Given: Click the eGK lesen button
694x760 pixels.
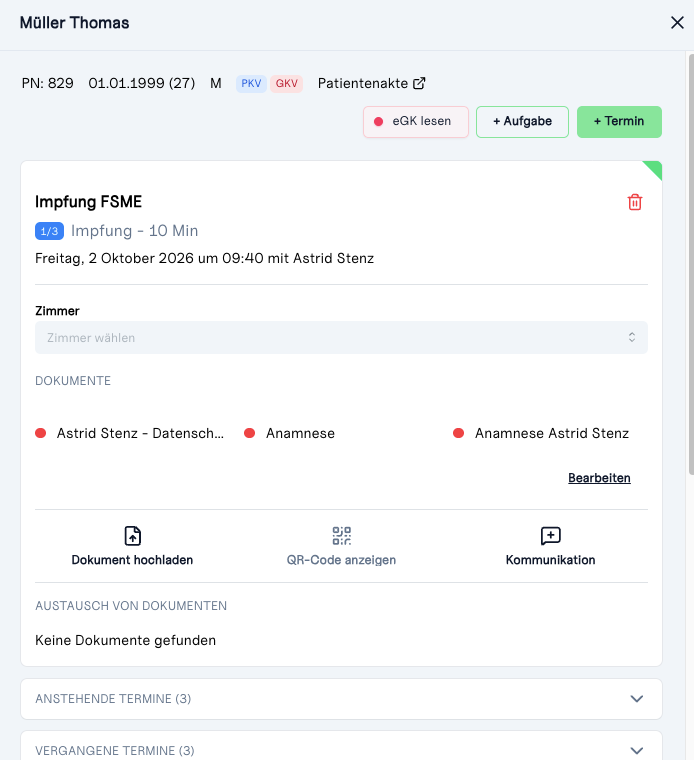Looking at the screenshot, I should (416, 122).
